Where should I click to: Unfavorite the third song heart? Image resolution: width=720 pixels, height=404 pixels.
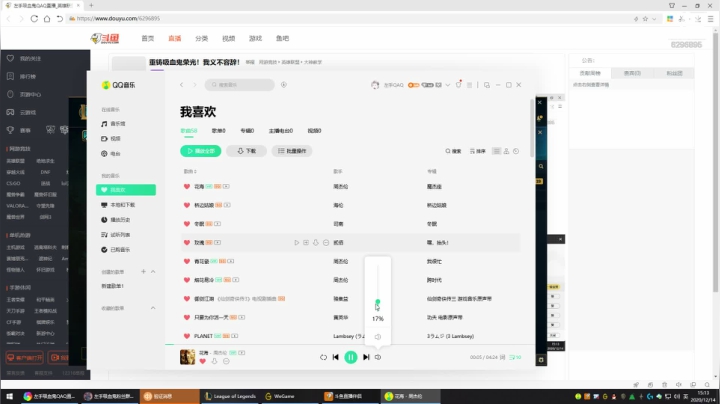pos(187,224)
